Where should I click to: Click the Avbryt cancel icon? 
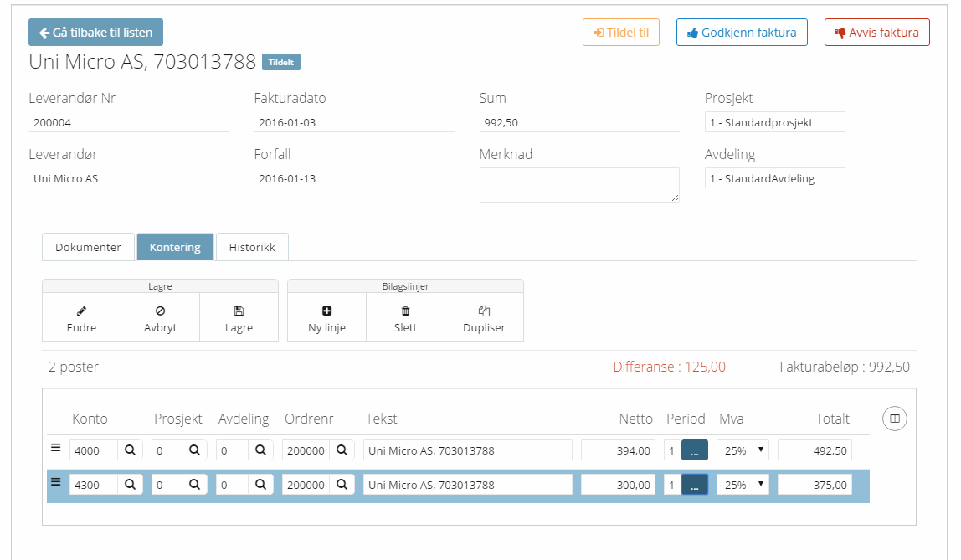tap(160, 311)
